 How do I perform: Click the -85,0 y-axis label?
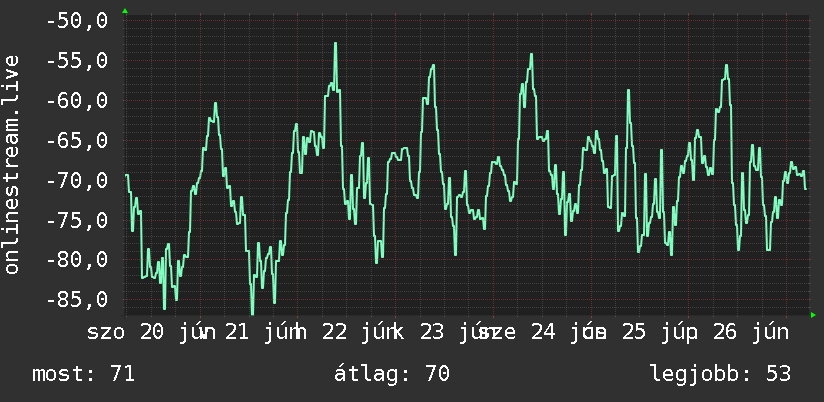point(77,300)
